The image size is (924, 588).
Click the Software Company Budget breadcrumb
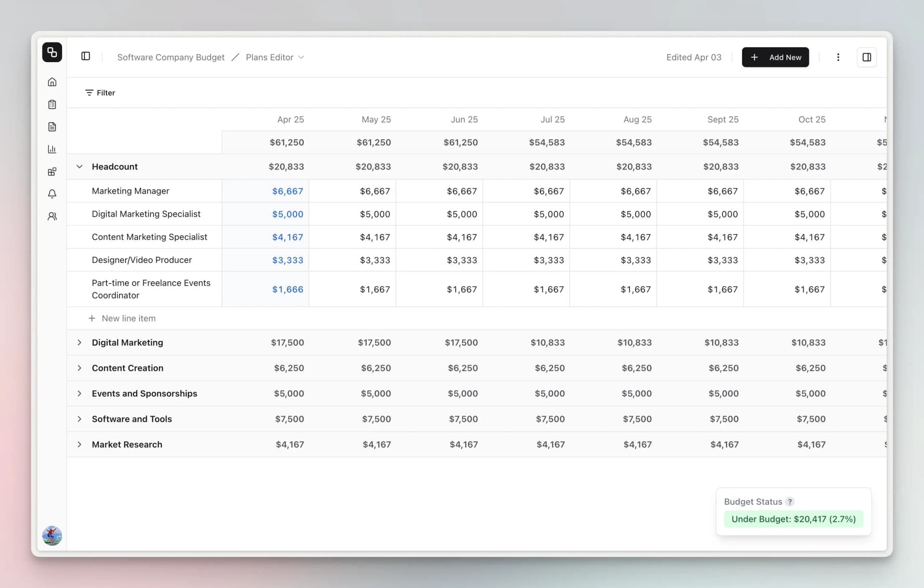tap(171, 57)
